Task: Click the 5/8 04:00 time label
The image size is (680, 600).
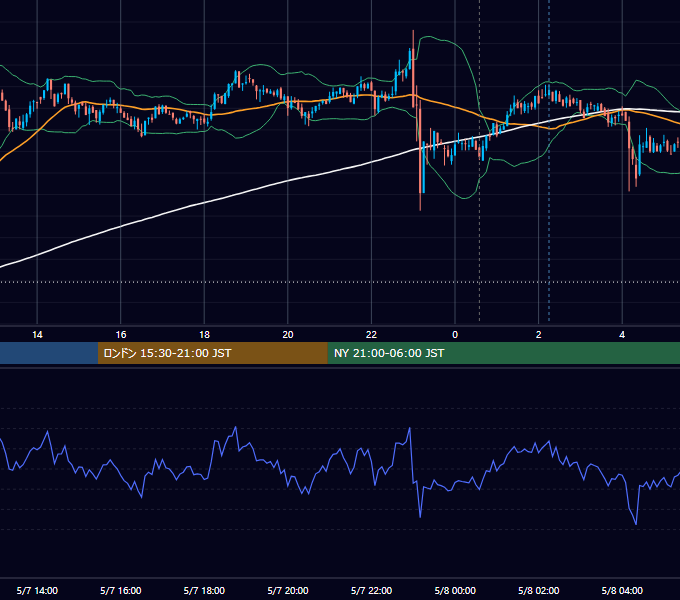Action: tap(622, 590)
